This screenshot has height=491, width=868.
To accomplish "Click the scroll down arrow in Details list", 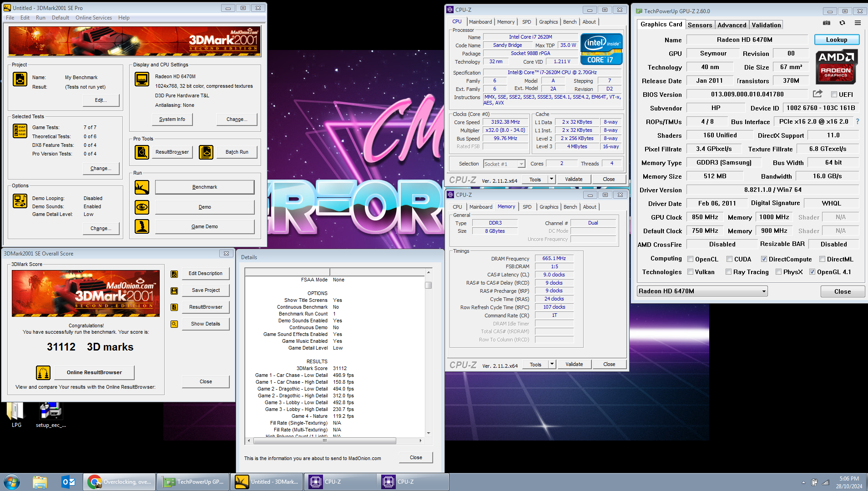I will tap(428, 433).
